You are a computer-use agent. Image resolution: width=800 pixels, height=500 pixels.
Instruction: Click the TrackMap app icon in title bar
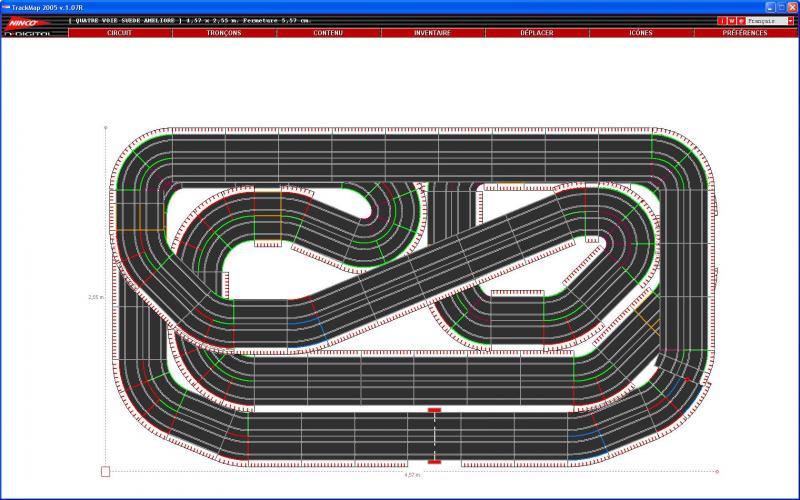click(x=6, y=6)
